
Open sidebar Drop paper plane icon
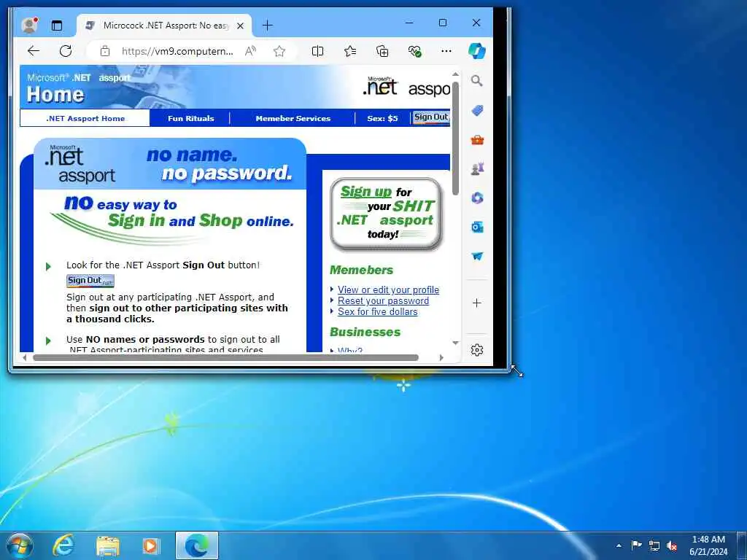tap(477, 256)
